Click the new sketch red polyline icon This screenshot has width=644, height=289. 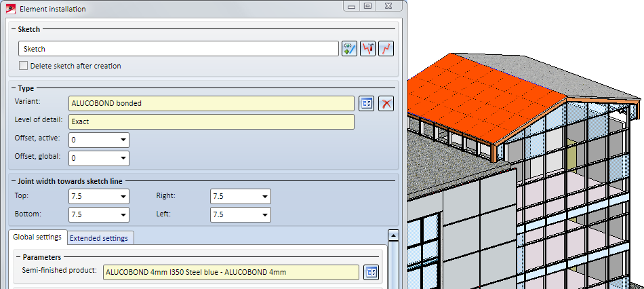tap(386, 49)
